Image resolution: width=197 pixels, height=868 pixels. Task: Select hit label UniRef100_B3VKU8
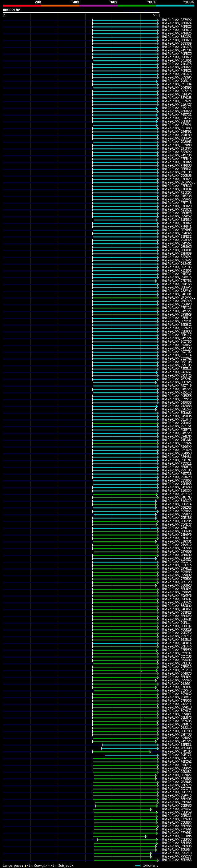click(176, 98)
